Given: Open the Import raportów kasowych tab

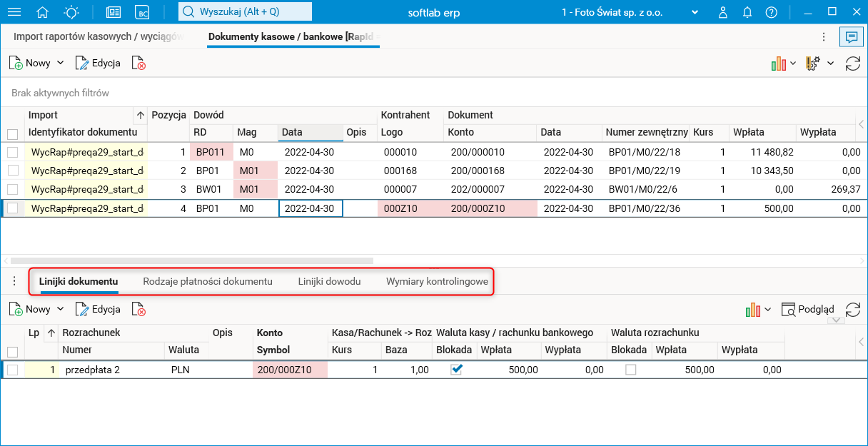Looking at the screenshot, I should 99,36.
